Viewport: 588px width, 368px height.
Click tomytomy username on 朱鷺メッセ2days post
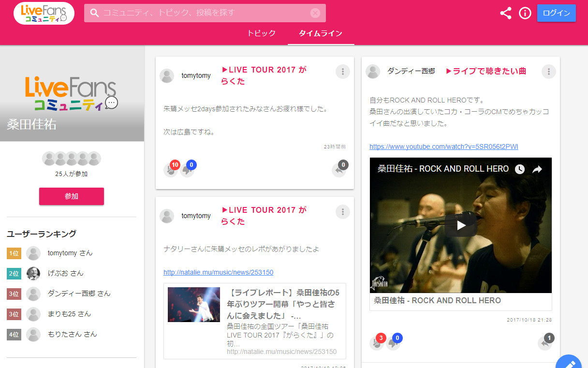pyautogui.click(x=196, y=76)
